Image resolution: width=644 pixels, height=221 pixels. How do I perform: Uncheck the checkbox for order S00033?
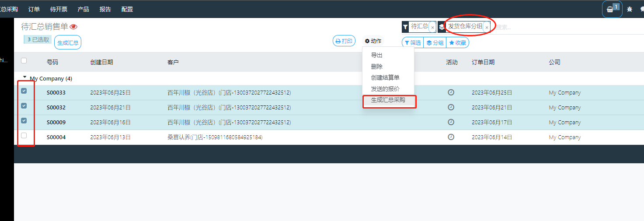click(x=24, y=91)
